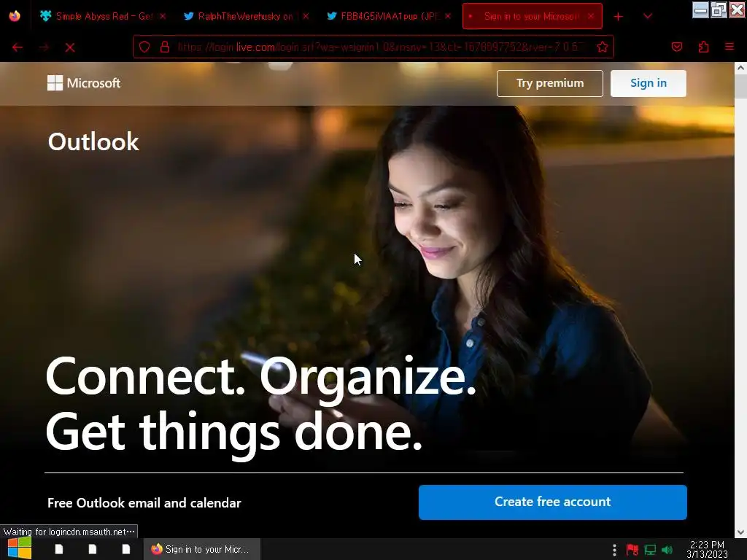This screenshot has width=747, height=560.
Task: View site security padlock info
Action: coord(165,47)
